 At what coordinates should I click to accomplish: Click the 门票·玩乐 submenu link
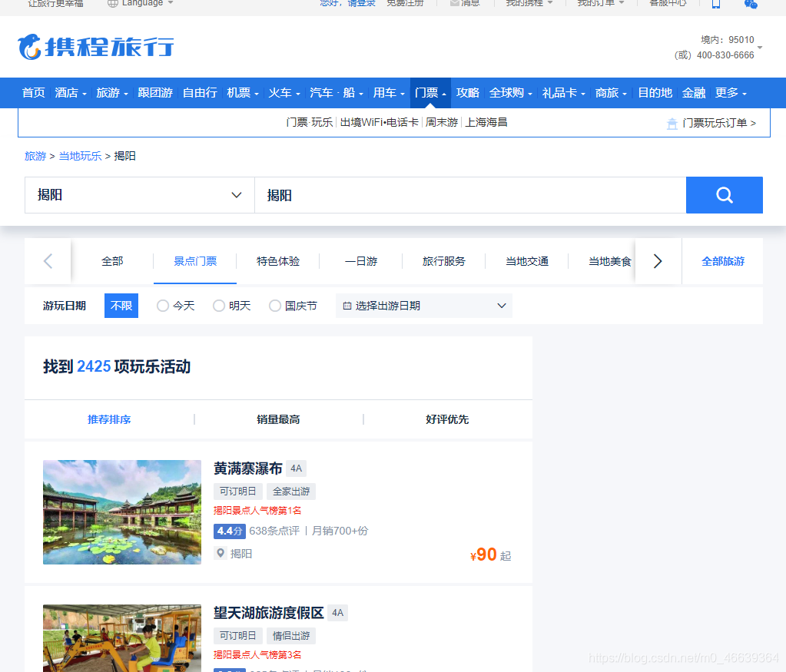tap(310, 122)
